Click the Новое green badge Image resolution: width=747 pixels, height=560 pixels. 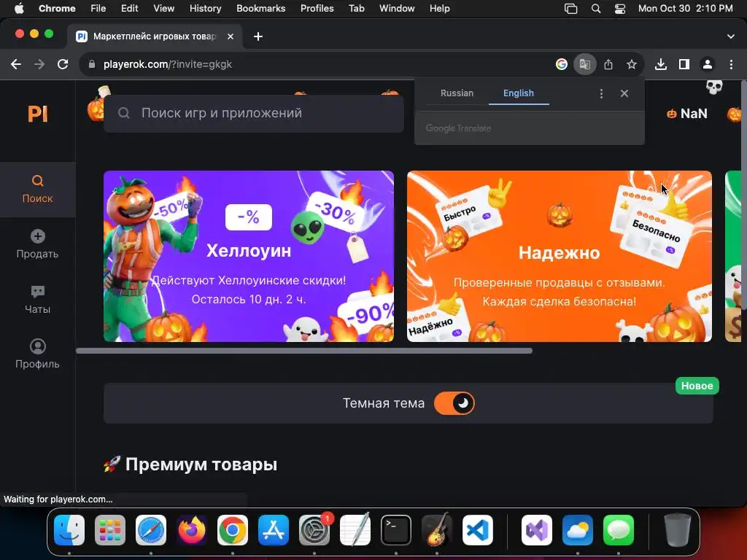697,386
